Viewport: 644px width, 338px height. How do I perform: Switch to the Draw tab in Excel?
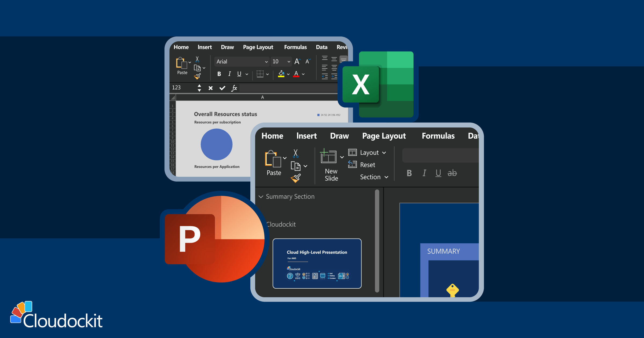(227, 47)
